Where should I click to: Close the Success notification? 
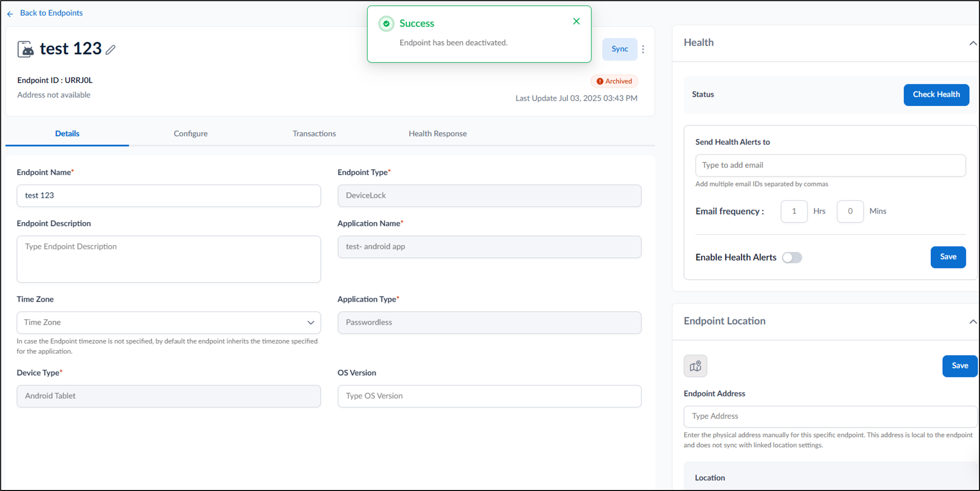click(x=576, y=21)
